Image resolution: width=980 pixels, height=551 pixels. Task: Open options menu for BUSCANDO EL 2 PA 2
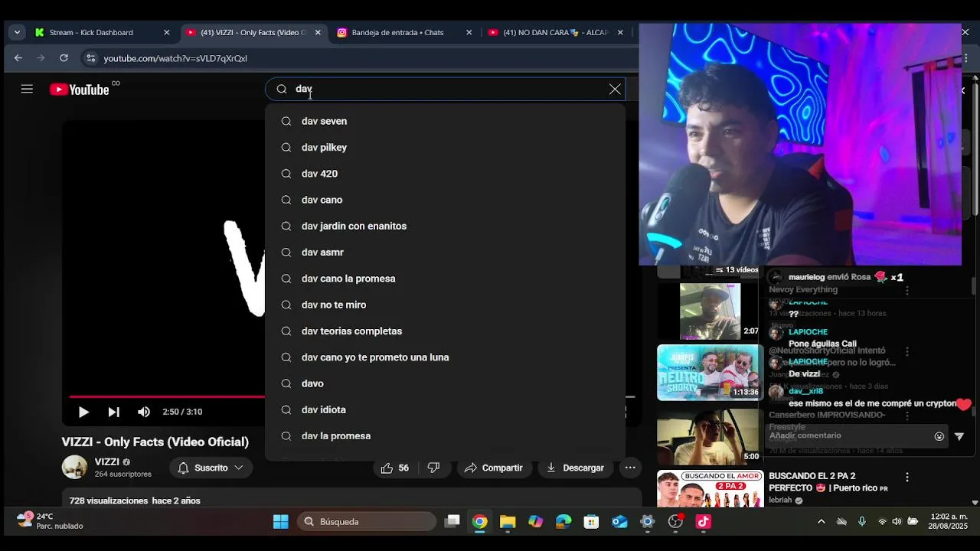[907, 477]
